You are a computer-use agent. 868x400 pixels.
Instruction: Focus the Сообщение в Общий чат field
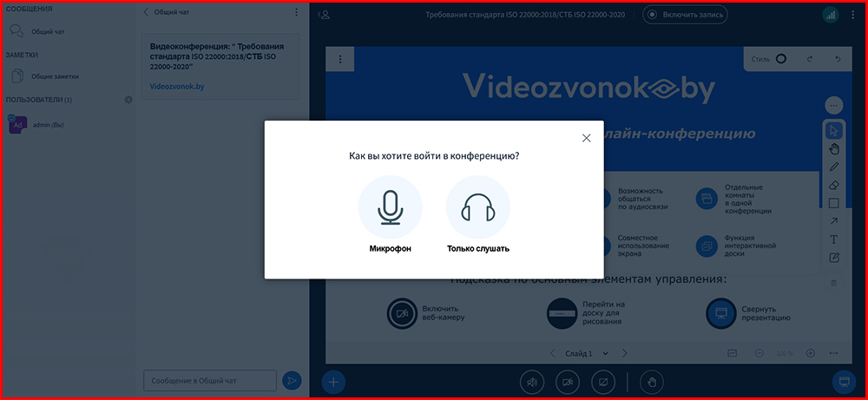point(210,381)
